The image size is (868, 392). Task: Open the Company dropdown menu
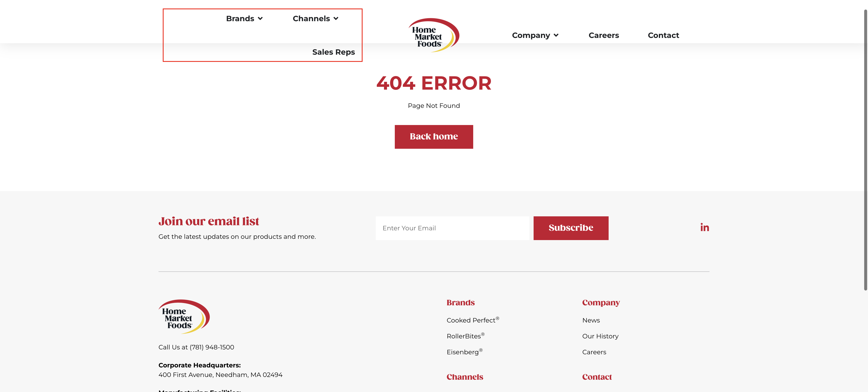pyautogui.click(x=535, y=35)
